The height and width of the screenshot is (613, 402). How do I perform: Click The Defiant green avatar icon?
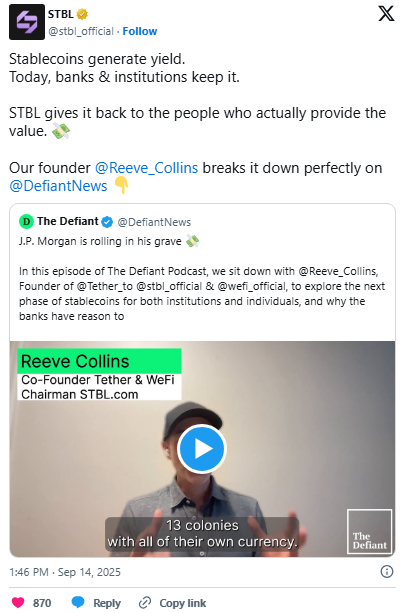(26, 222)
